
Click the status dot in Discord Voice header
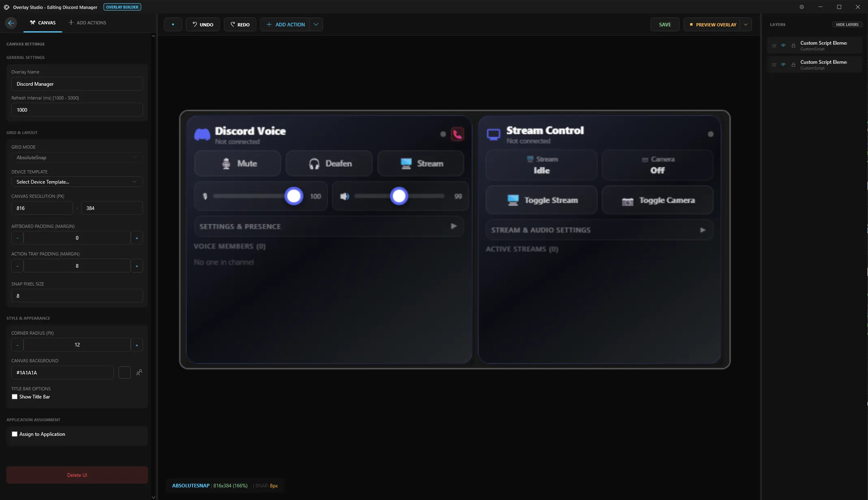pos(443,134)
